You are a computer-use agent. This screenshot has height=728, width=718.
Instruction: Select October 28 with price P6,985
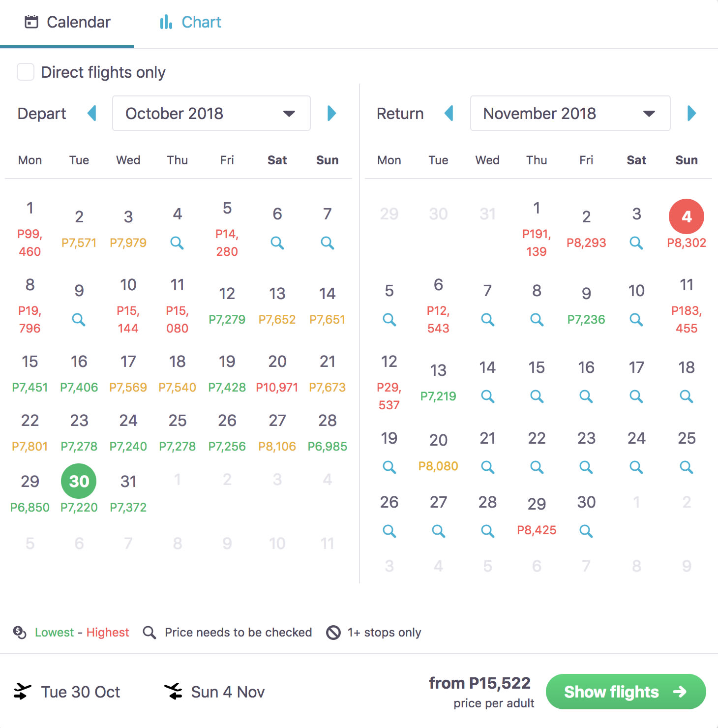[328, 433]
